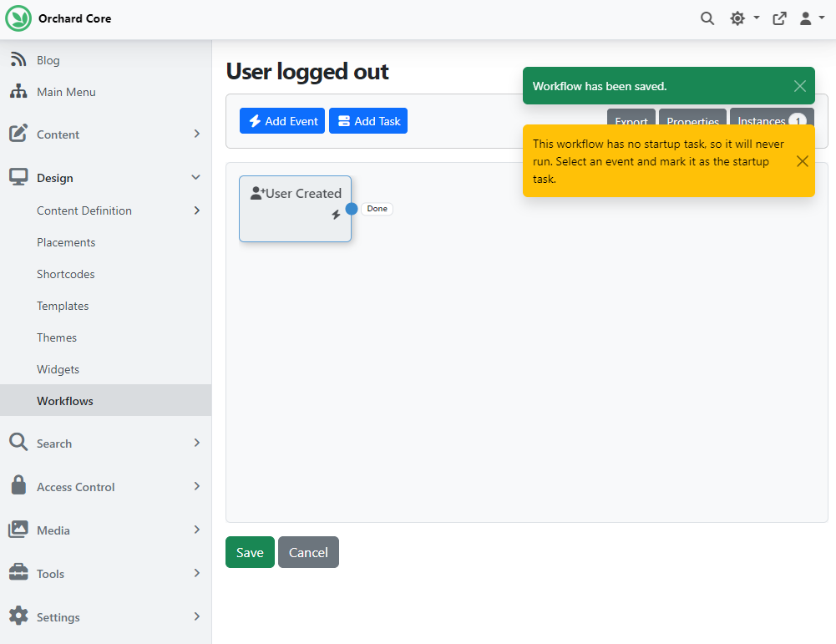The width and height of the screenshot is (836, 644).
Task: Click the Design monitor icon
Action: pyautogui.click(x=18, y=177)
